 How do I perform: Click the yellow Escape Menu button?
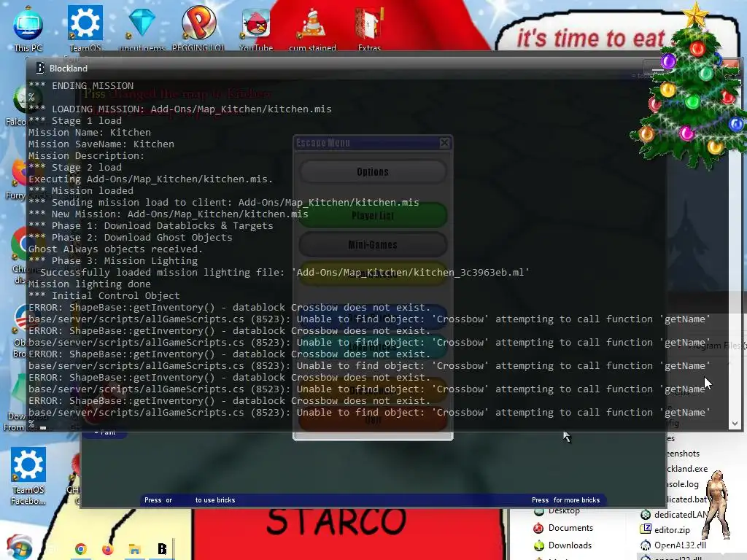pyautogui.click(x=373, y=274)
